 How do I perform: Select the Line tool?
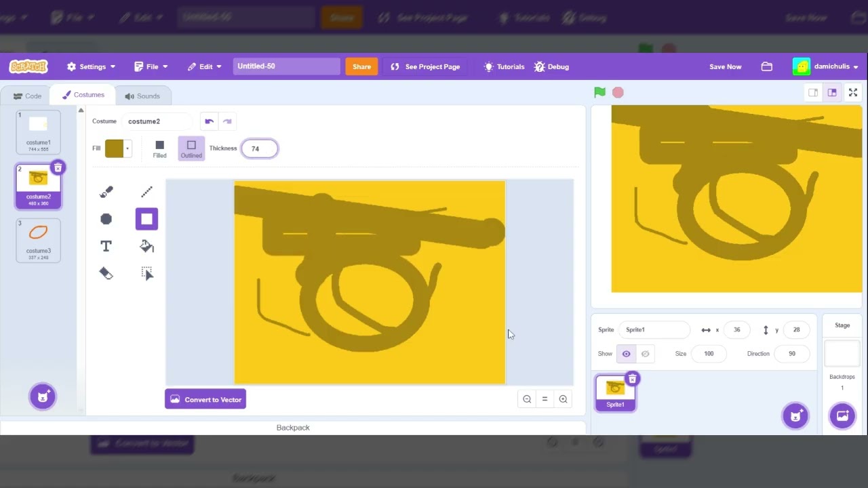point(146,192)
